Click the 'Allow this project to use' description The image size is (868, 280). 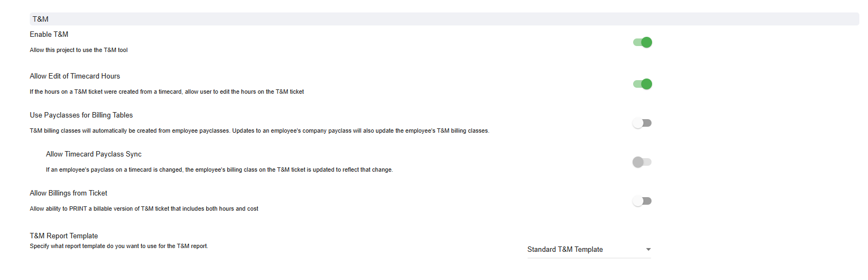coord(78,50)
